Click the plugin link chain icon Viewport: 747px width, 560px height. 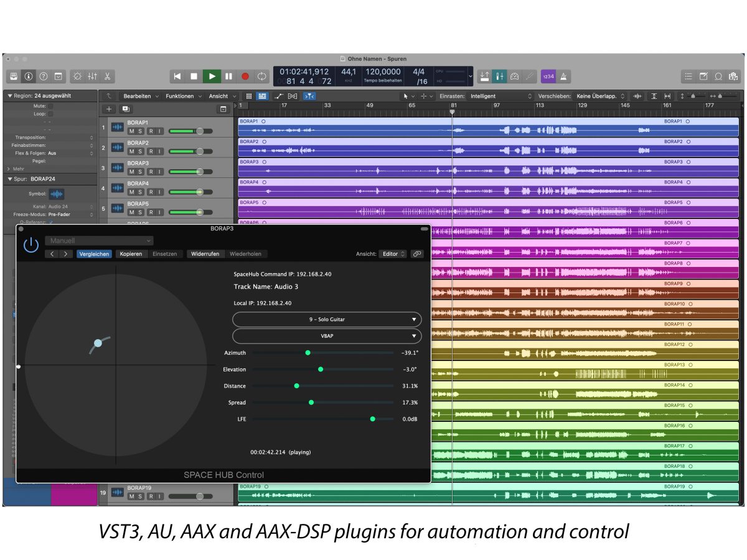[416, 254]
